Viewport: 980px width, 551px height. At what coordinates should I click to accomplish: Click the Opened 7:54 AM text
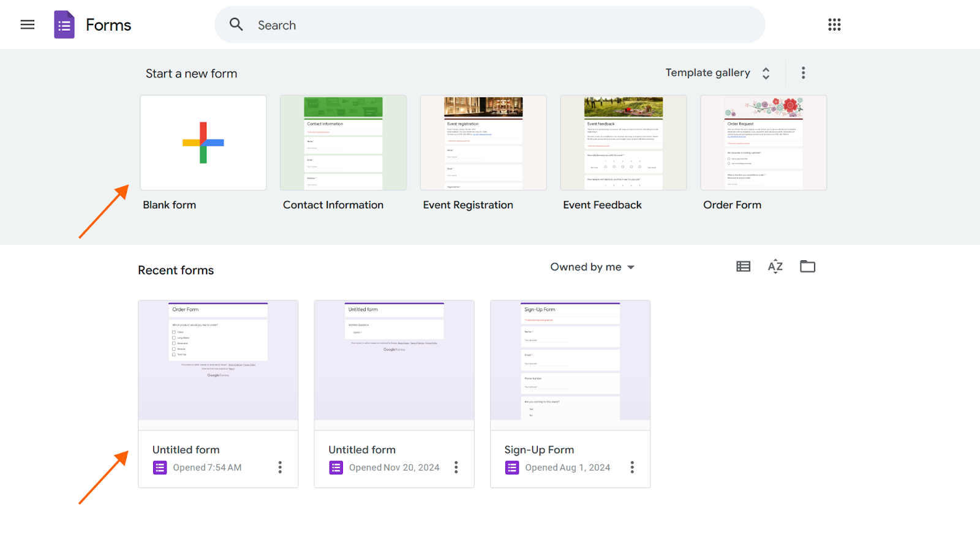[207, 468]
